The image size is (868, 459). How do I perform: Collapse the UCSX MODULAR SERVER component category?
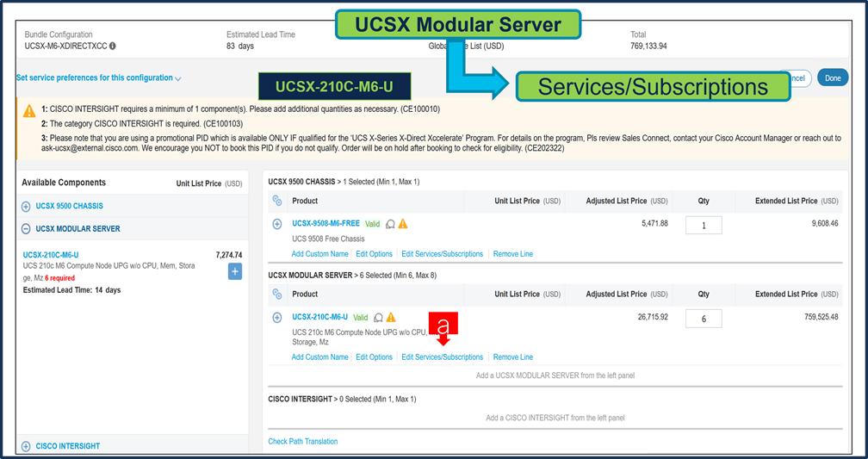click(x=26, y=229)
